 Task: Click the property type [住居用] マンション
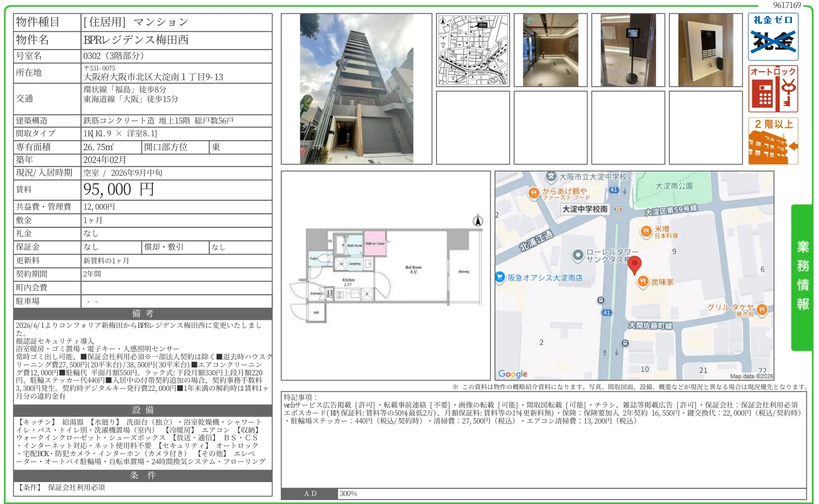(x=135, y=22)
